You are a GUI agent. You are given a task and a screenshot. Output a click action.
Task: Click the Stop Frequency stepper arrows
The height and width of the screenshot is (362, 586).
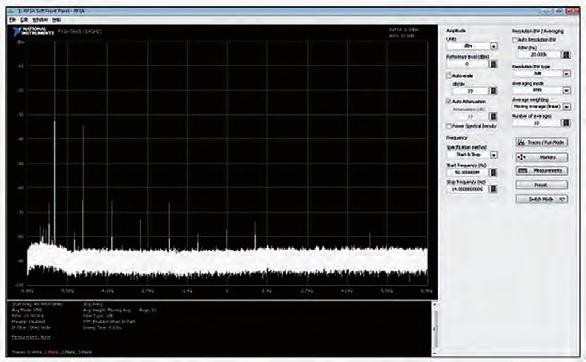[x=493, y=189]
